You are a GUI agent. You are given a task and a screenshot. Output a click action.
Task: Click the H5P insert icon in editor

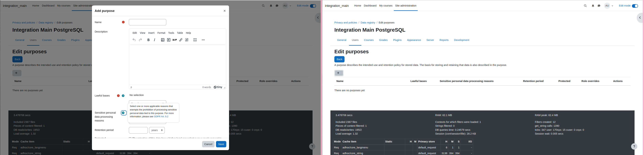(x=175, y=40)
